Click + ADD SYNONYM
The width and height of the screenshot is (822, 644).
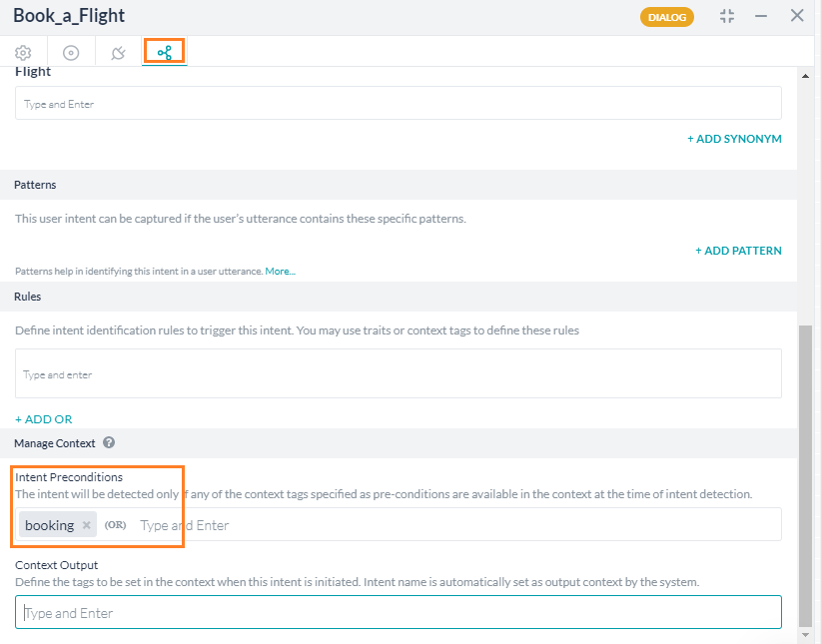pyautogui.click(x=734, y=139)
